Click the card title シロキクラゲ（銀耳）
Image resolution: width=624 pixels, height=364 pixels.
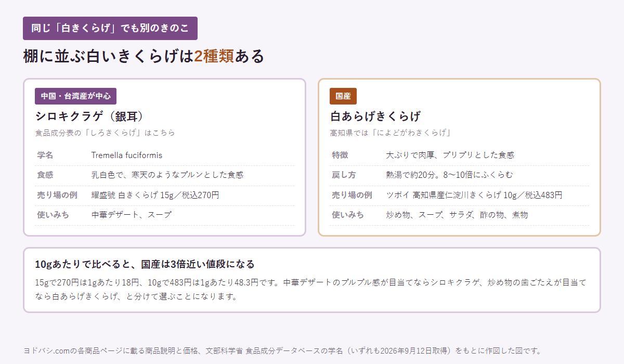[89, 116]
